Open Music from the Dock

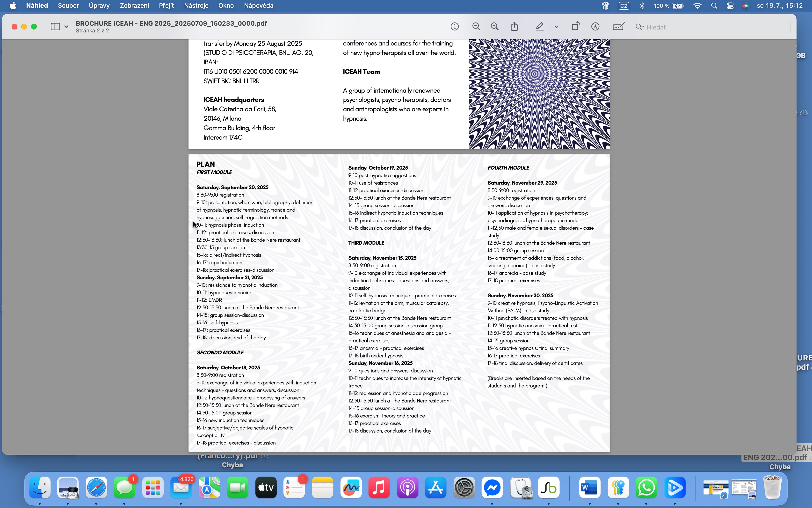(379, 487)
